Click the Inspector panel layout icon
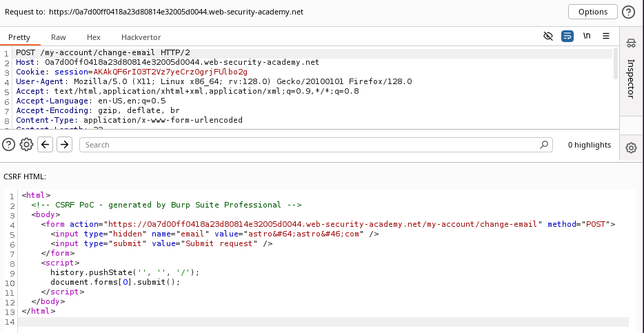Image resolution: width=644 pixels, height=333 pixels. point(632,43)
